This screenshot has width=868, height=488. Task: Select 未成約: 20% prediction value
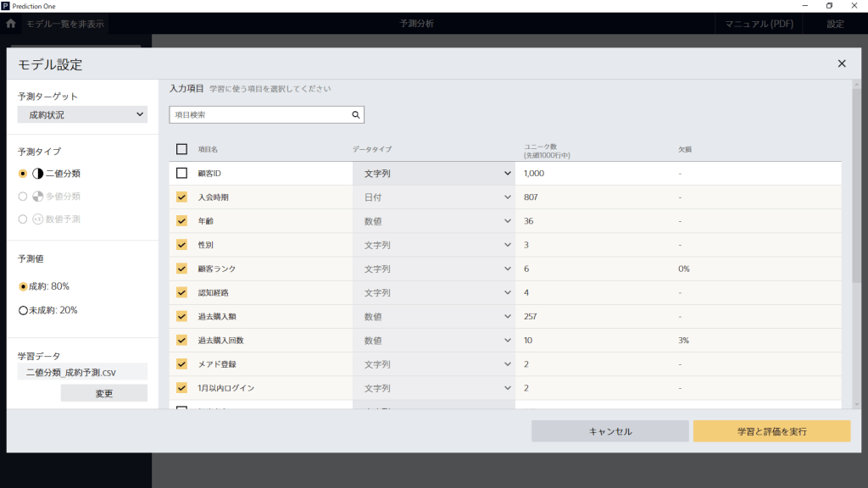(23, 310)
